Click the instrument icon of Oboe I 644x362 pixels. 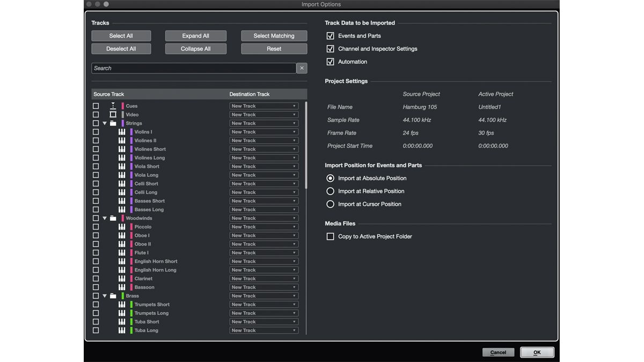(x=122, y=235)
